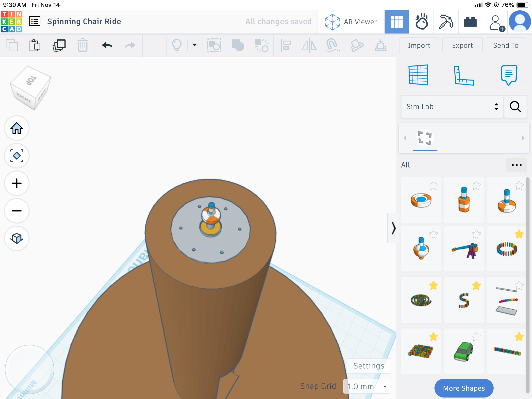Open the Snap Grid 1.0 mm dropdown
The image size is (532, 399).
click(x=367, y=386)
